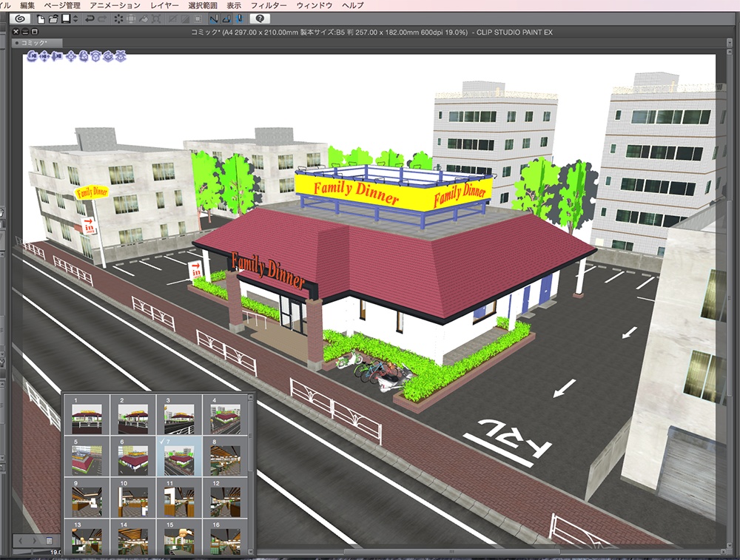
Task: Open the レイヤー menu
Action: (x=165, y=5)
